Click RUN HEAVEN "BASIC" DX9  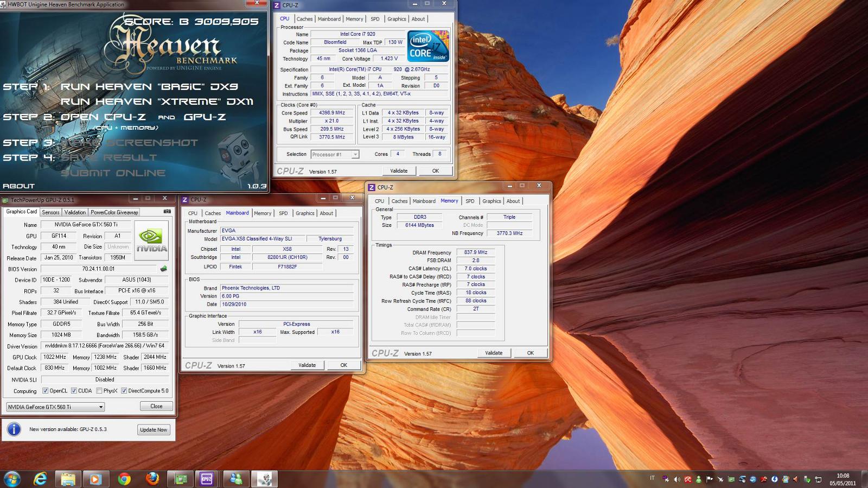(149, 86)
